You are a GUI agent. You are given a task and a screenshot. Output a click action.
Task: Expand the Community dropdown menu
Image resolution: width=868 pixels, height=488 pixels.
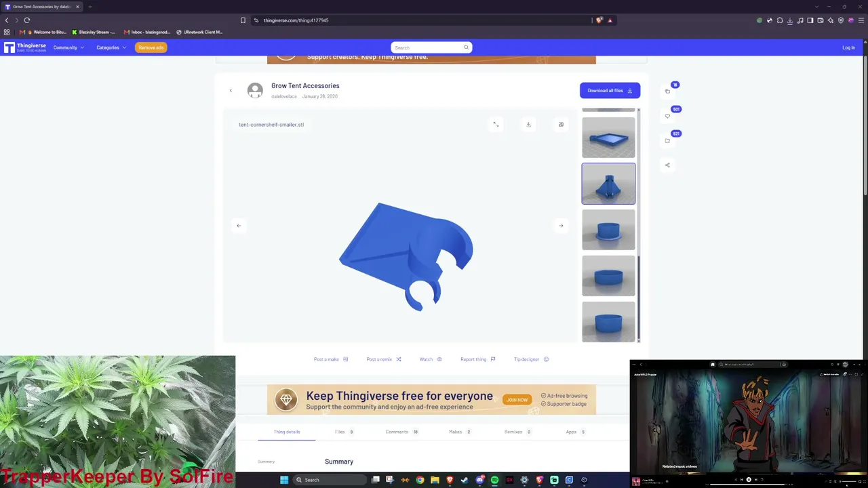tap(68, 47)
